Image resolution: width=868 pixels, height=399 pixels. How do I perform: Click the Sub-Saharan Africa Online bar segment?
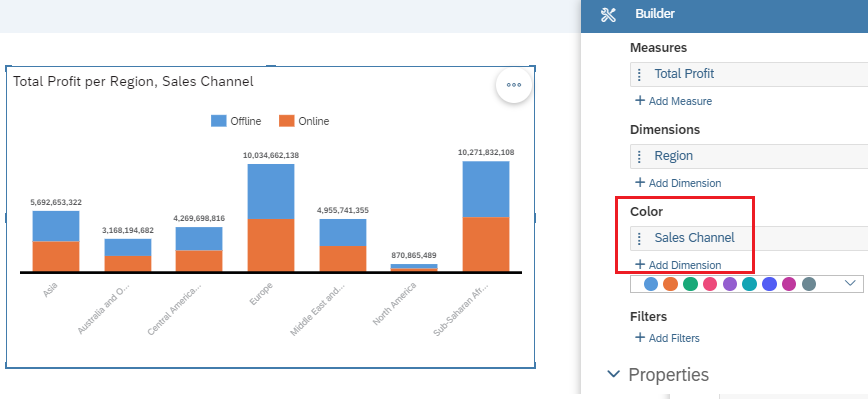point(486,245)
